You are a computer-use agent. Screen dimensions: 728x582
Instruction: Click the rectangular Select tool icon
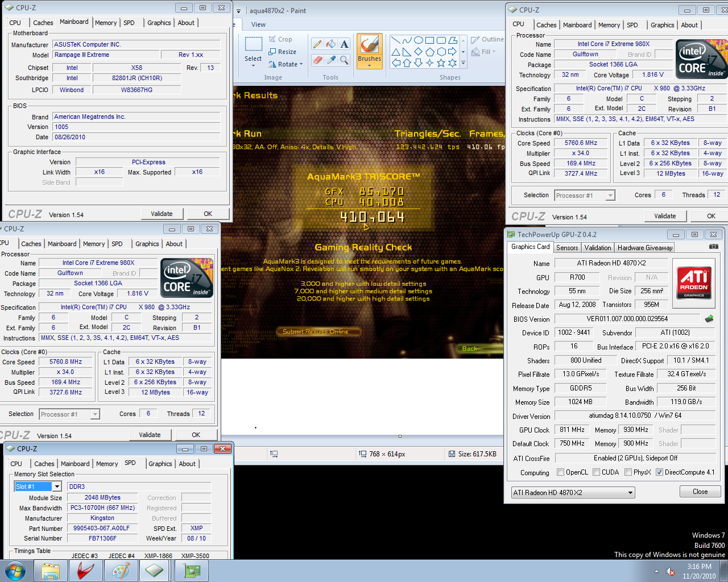[253, 44]
